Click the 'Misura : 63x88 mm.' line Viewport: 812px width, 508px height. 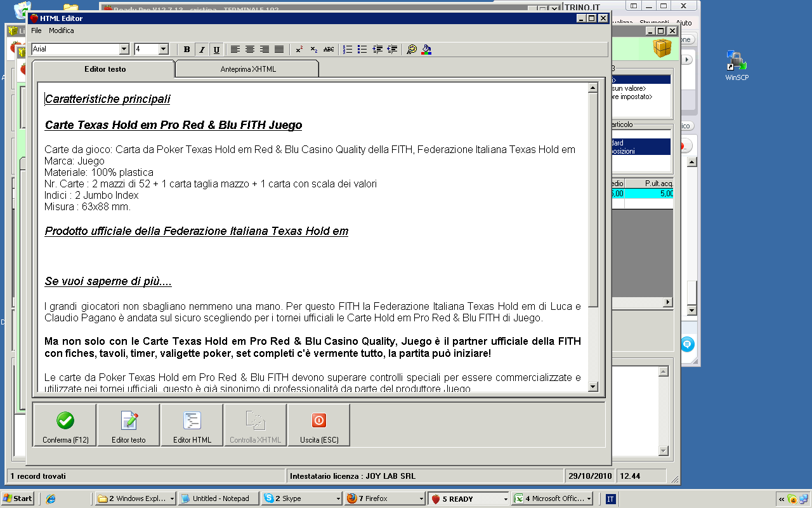click(88, 207)
